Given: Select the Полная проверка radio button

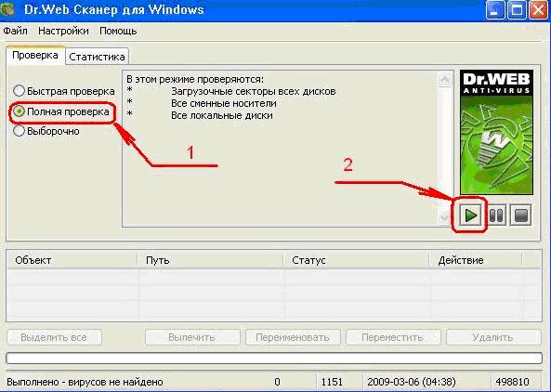Looking at the screenshot, I should coord(19,111).
